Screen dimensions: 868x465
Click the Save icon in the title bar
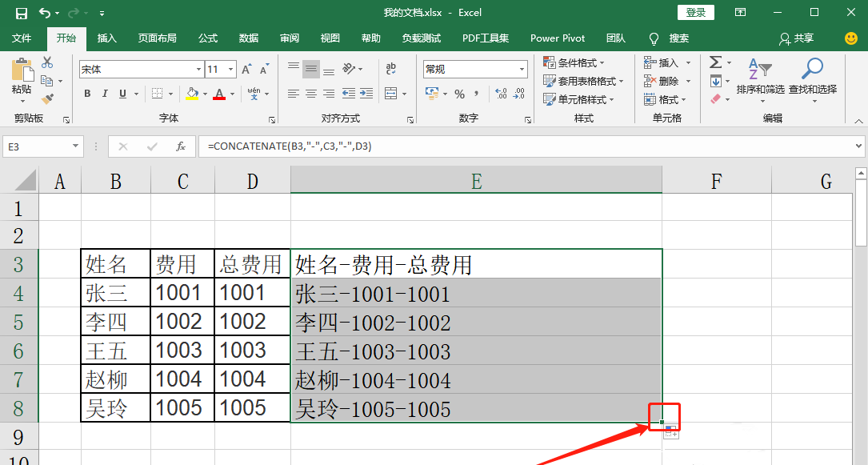pos(22,13)
